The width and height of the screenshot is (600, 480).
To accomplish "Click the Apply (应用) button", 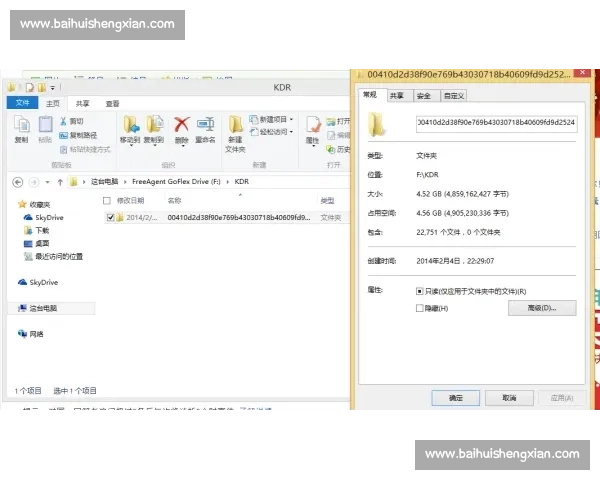I will coord(562,398).
